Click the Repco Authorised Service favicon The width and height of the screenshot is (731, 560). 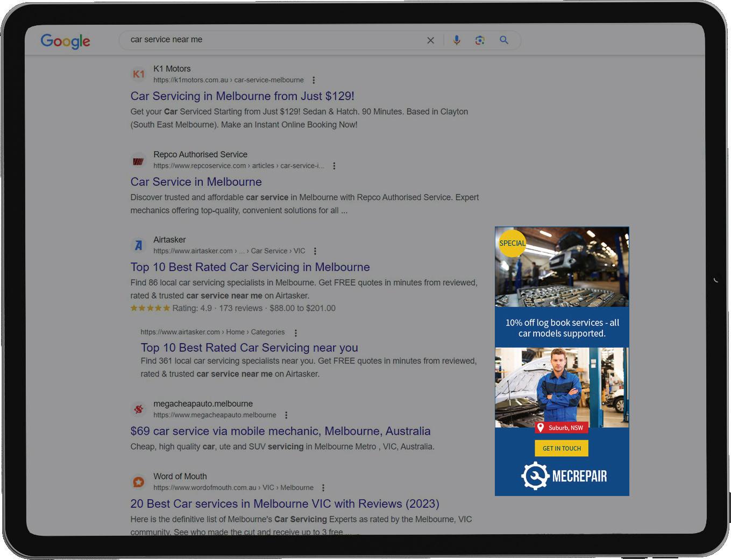139,160
